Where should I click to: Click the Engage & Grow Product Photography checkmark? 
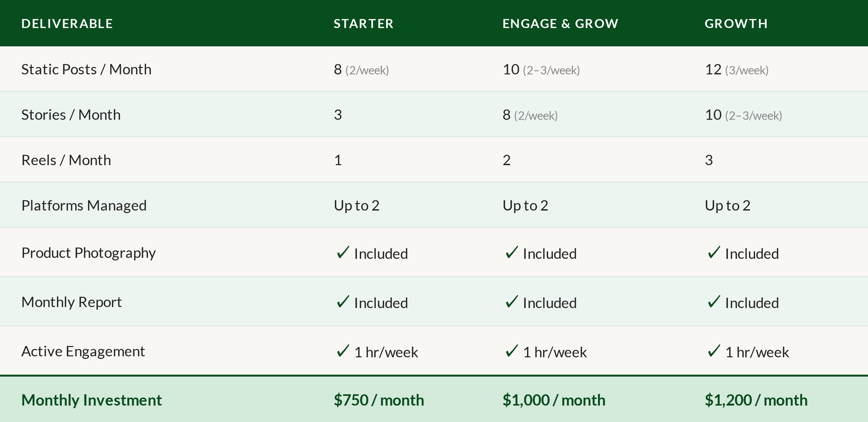tap(511, 253)
